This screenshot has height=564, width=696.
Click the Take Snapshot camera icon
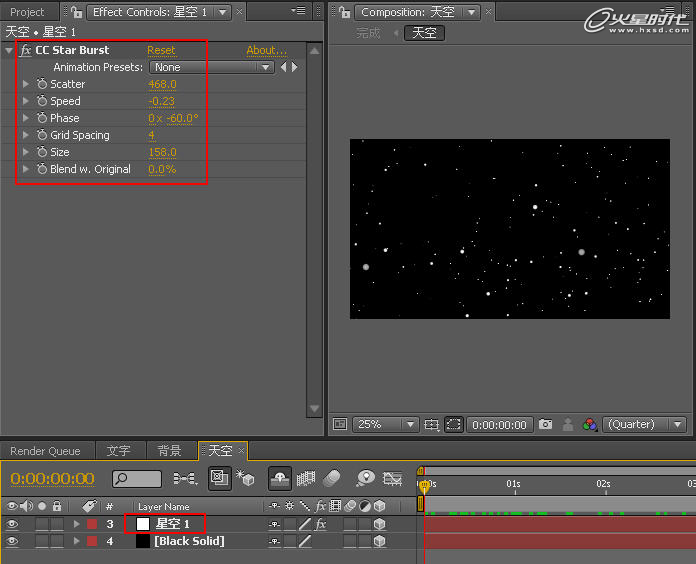click(546, 424)
